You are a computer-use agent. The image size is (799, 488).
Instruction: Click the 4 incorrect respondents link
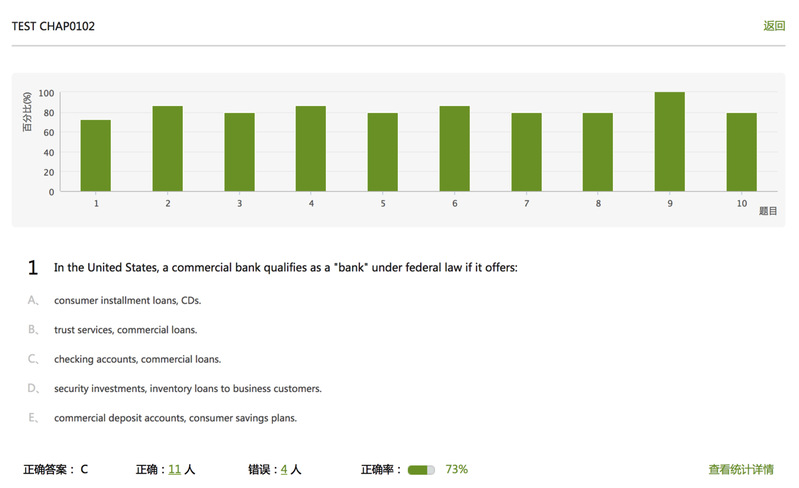(x=284, y=469)
